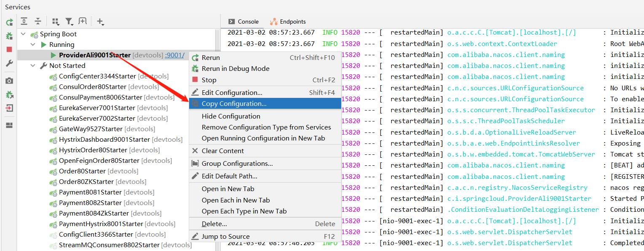Select Copy Configuration... menu entry
The width and height of the screenshot is (644, 251).
265,103
